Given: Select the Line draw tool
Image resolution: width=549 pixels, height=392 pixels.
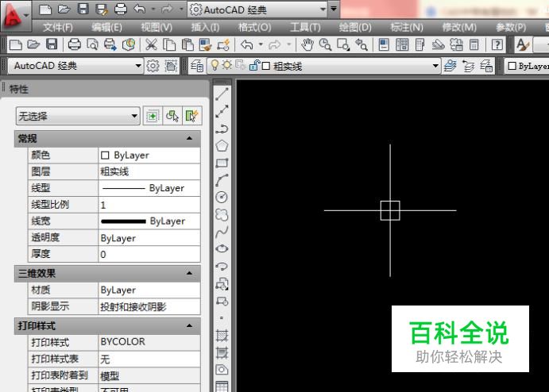Looking at the screenshot, I should click(x=222, y=94).
